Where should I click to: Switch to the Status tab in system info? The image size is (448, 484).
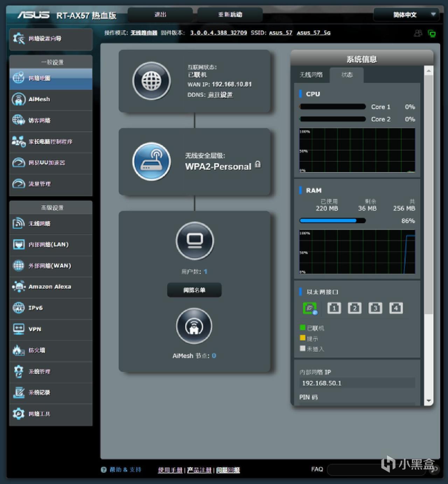[x=347, y=75]
